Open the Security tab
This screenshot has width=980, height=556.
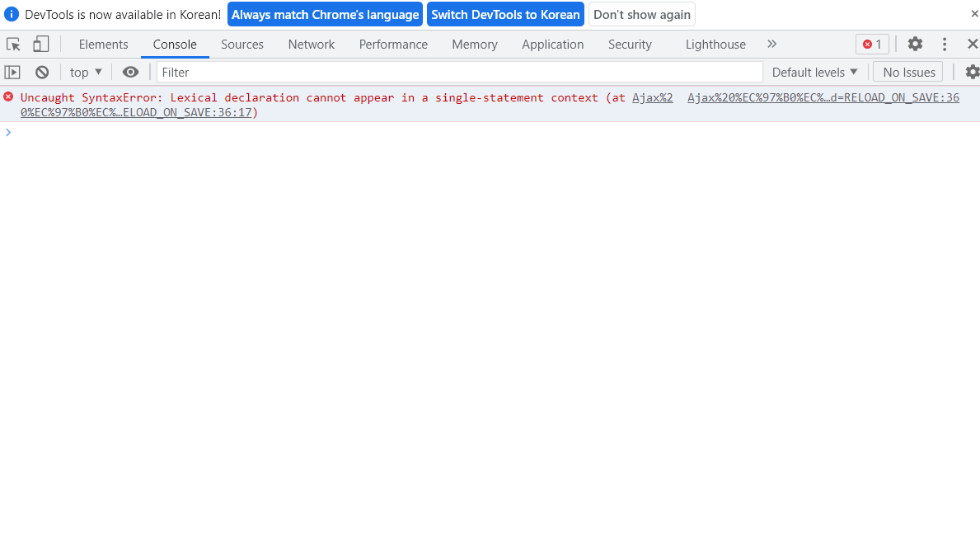click(x=630, y=45)
